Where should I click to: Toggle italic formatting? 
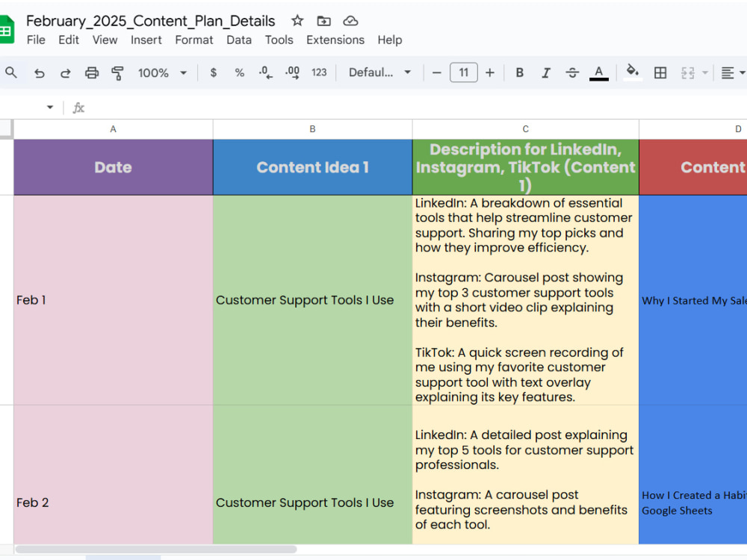point(546,72)
